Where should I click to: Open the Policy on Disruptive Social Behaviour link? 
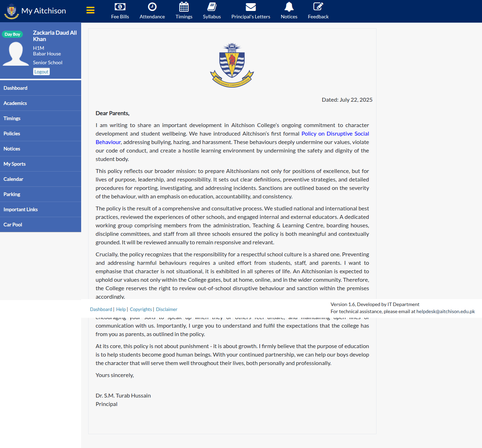click(x=335, y=134)
